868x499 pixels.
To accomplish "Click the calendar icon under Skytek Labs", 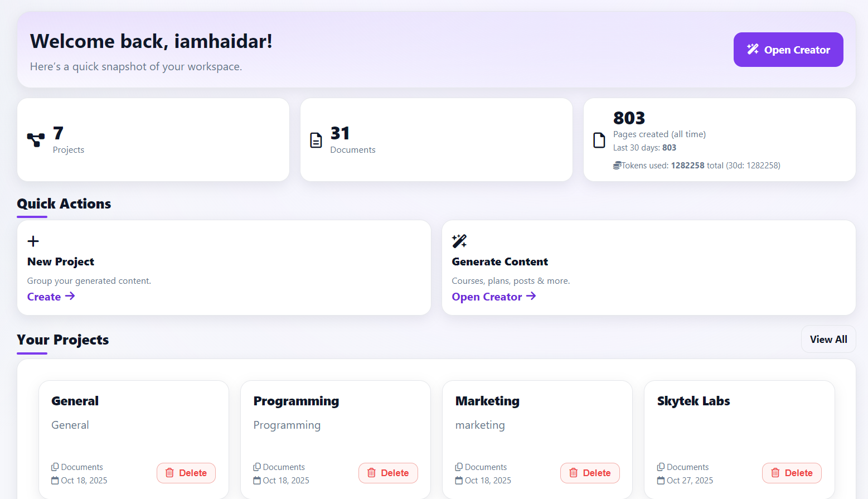I will (660, 480).
